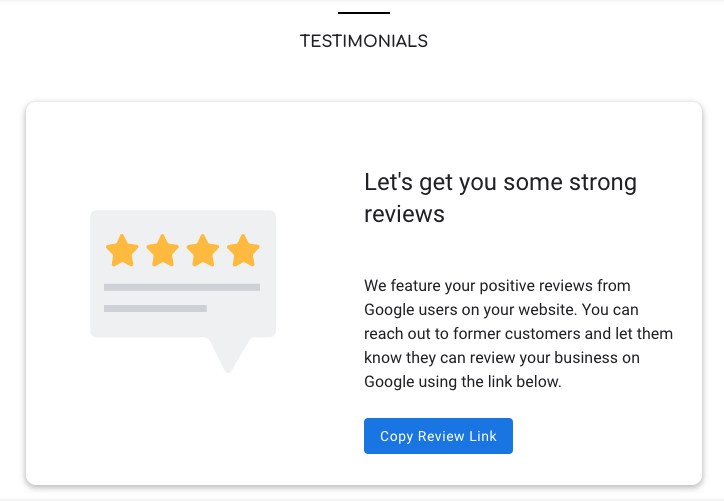
Task: Select the fourth yellow star
Action: tap(243, 251)
